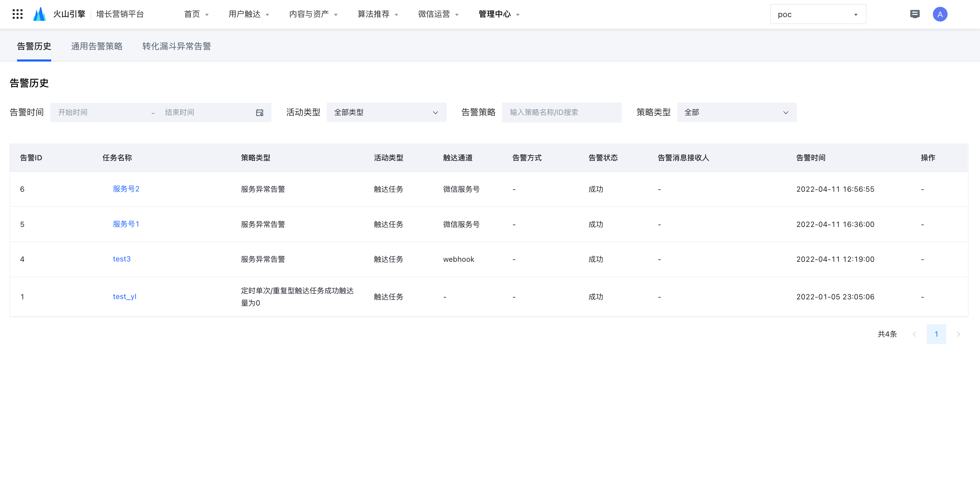Image resolution: width=980 pixels, height=488 pixels.
Task: Open the messages notification icon
Action: [914, 14]
